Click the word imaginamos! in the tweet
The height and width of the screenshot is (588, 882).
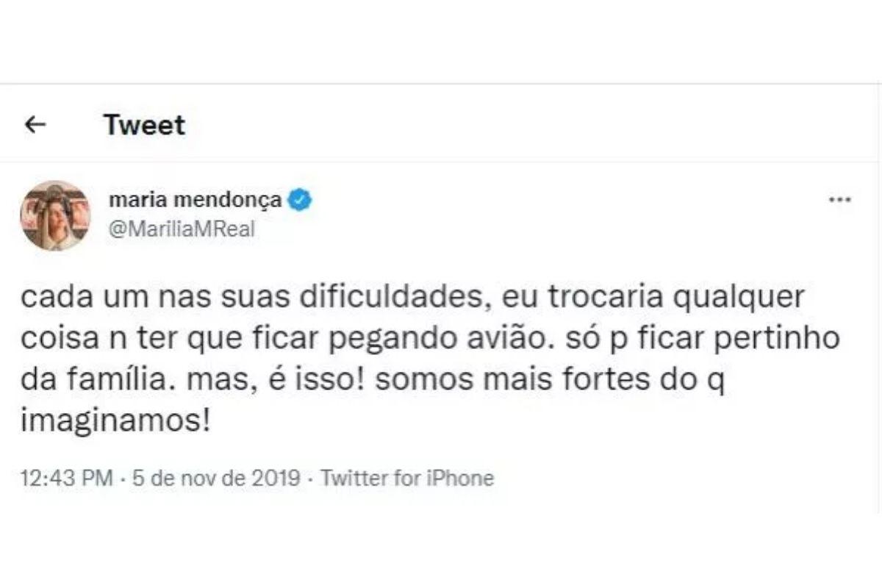click(115, 424)
